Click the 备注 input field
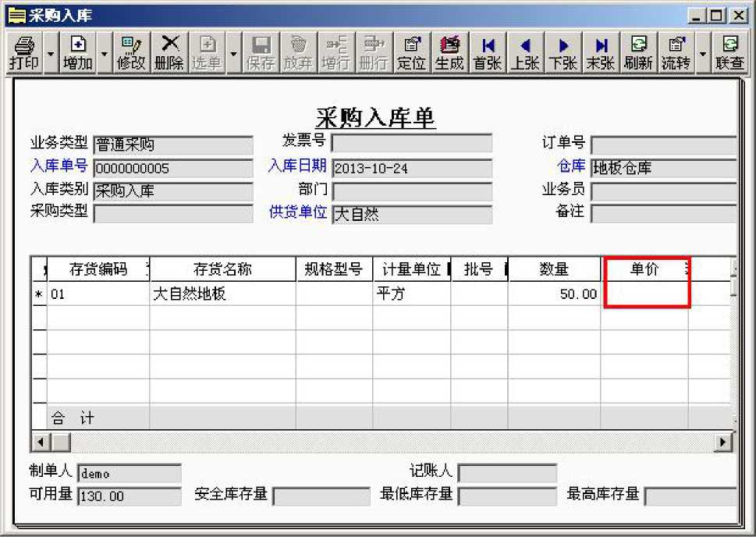The image size is (756, 537). [x=664, y=213]
